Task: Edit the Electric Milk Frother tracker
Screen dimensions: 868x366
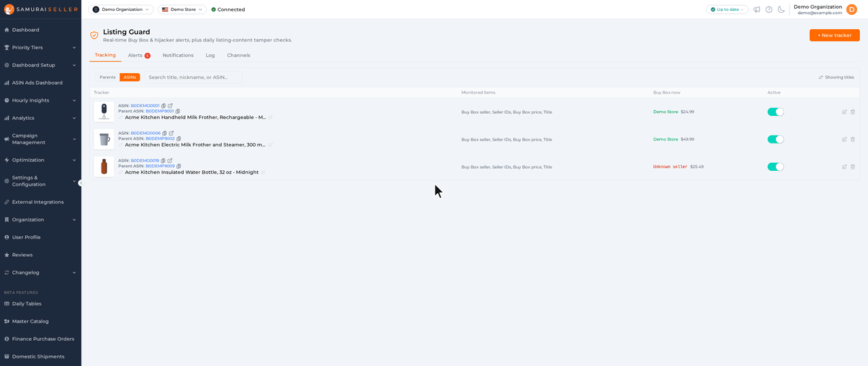Action: (844, 139)
